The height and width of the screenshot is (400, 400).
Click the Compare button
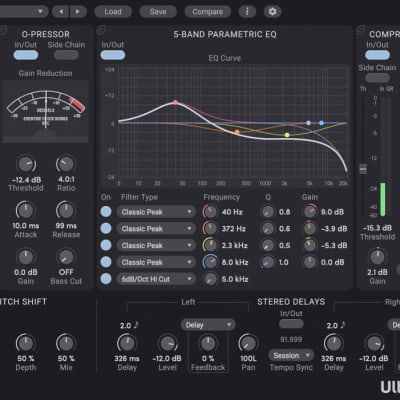(x=207, y=12)
